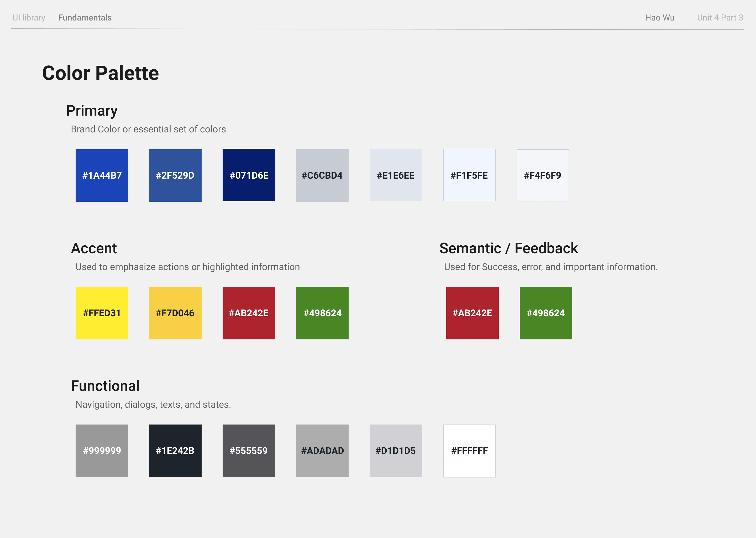Select the bright yellow #FFED31 swatch

click(102, 313)
